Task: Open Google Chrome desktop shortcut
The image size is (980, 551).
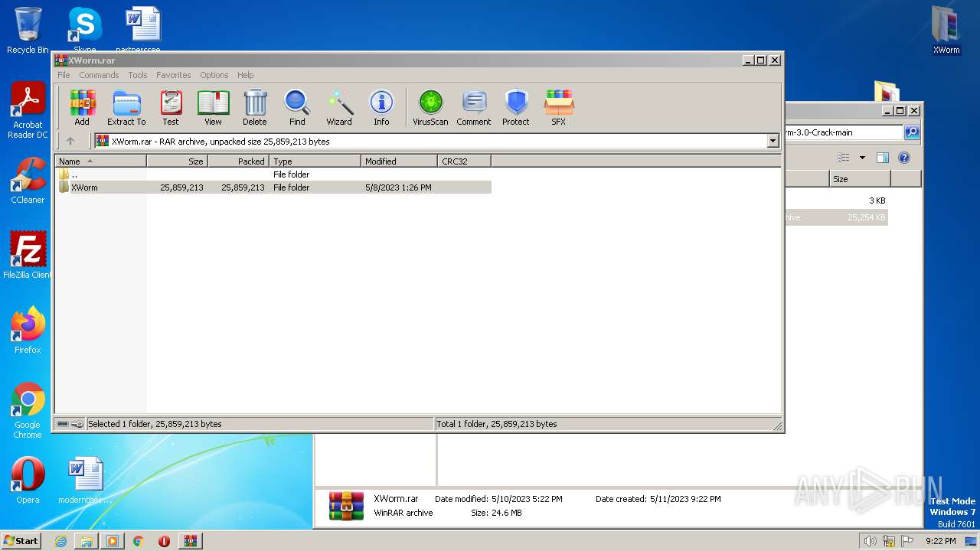Action: point(28,410)
